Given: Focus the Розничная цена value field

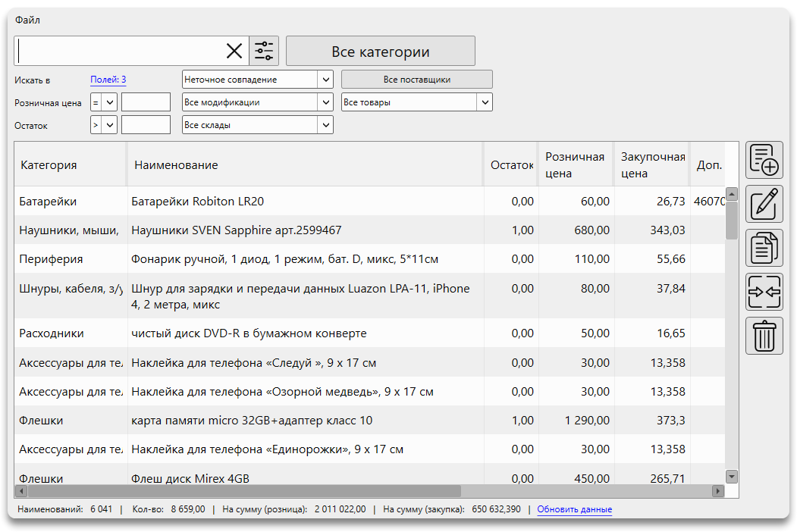Looking at the screenshot, I should coord(146,102).
